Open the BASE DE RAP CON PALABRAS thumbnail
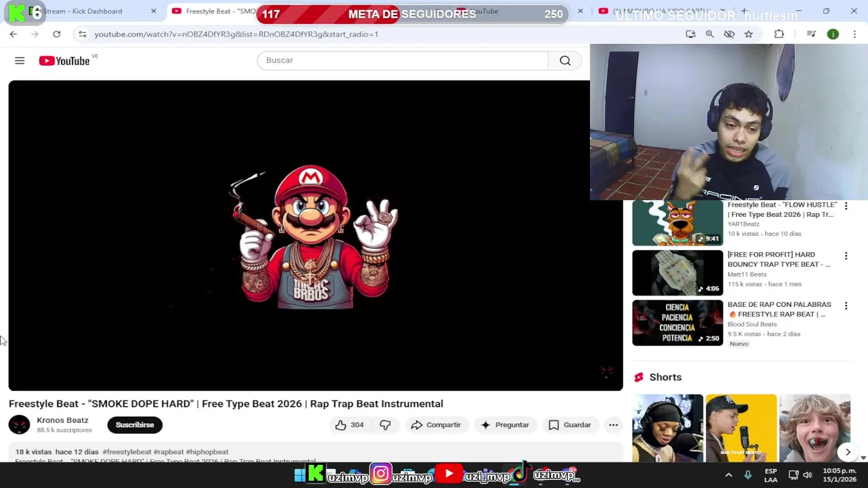The width and height of the screenshot is (868, 488). 677,323
